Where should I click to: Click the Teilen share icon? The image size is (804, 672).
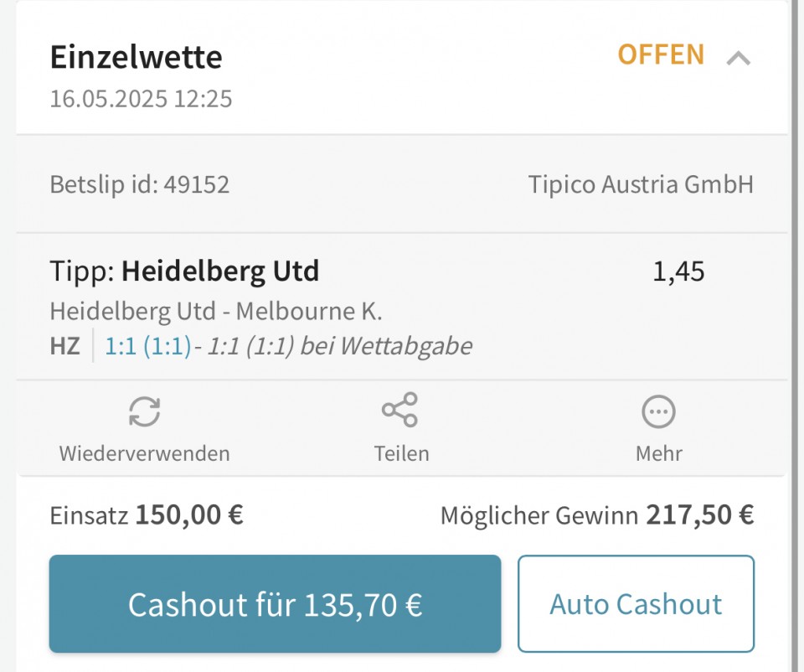(x=400, y=410)
